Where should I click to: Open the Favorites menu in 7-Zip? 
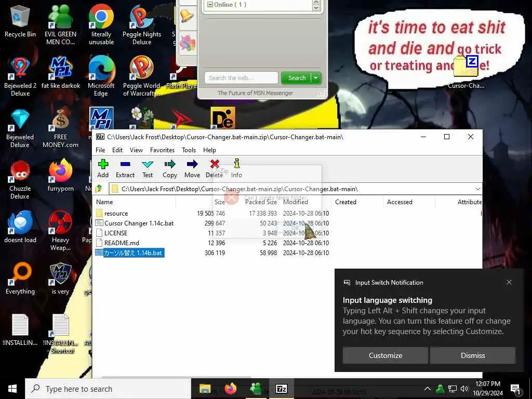click(x=162, y=150)
